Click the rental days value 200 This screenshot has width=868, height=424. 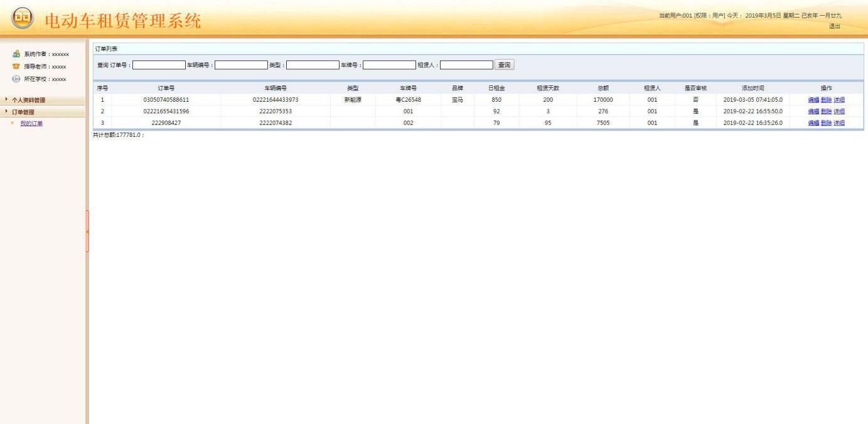click(548, 99)
